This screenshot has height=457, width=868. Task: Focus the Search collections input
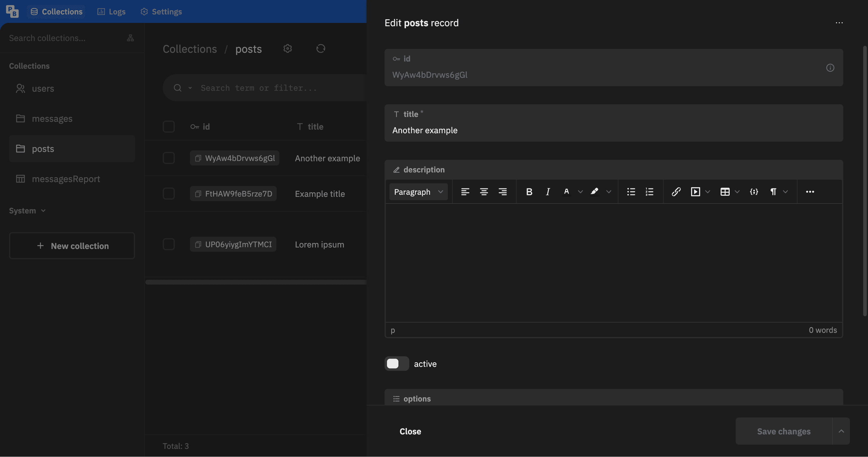click(64, 38)
